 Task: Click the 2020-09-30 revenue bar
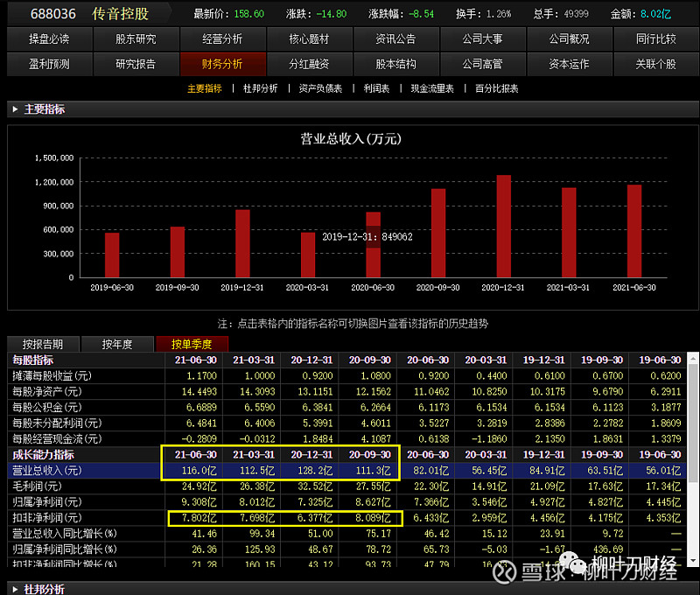438,233
